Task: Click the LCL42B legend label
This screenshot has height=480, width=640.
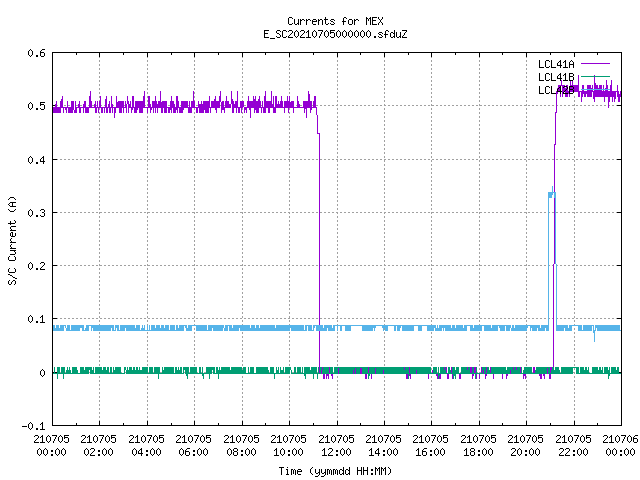Action: pyautogui.click(x=556, y=90)
